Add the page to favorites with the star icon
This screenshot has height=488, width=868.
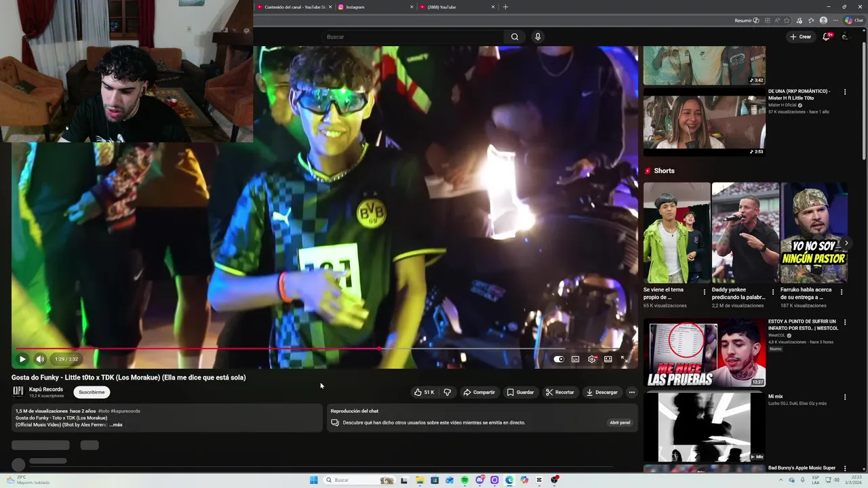787,20
